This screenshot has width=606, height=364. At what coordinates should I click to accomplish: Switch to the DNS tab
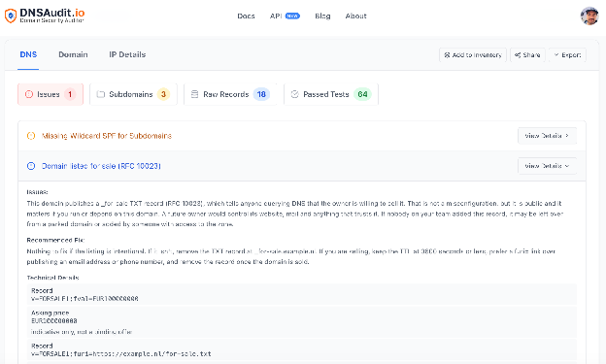pos(28,54)
